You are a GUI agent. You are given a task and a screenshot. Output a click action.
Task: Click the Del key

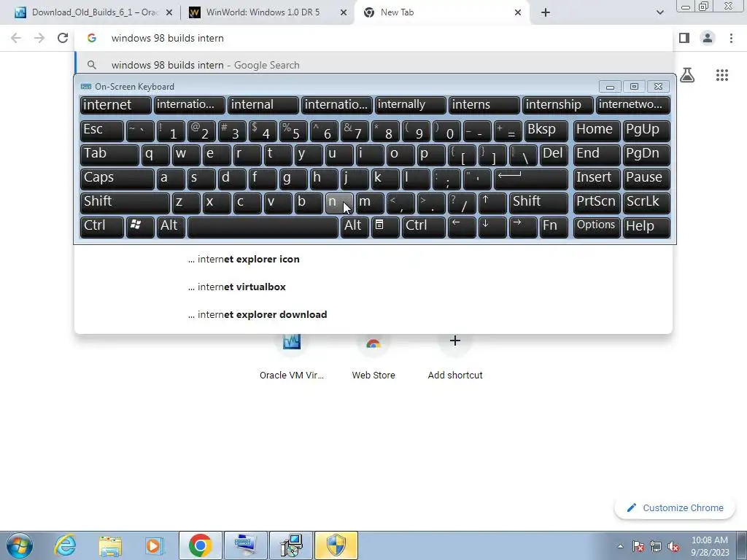tap(554, 155)
